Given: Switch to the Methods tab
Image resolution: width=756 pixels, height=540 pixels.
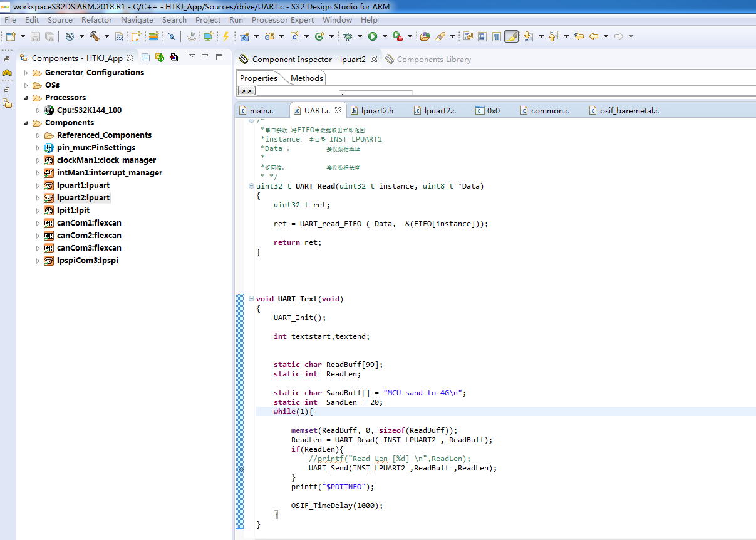Looking at the screenshot, I should [306, 78].
